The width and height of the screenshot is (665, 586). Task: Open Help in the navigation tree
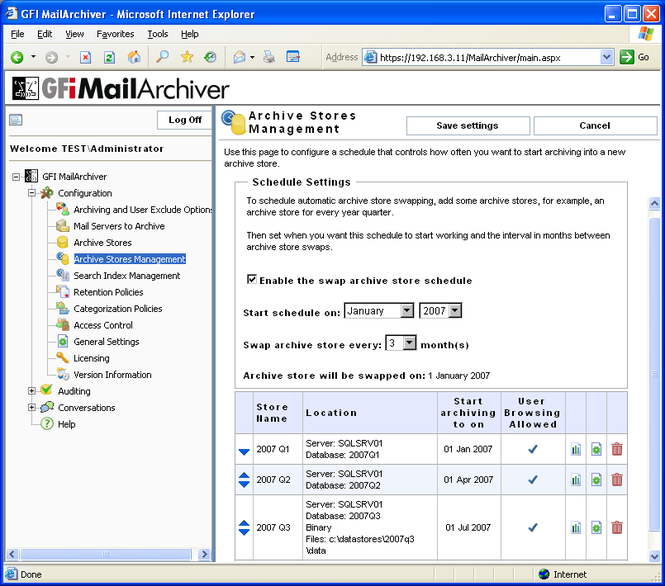point(67,424)
